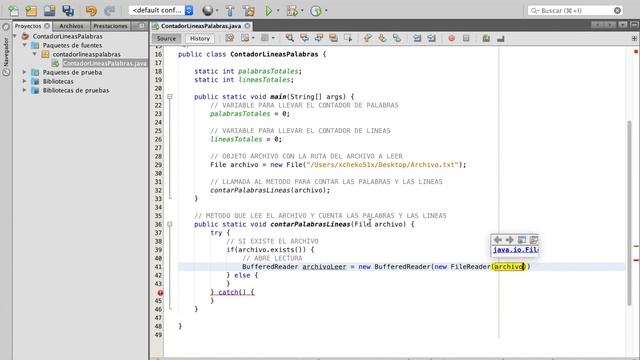Click the editor vertical scrollbar

[x=630, y=212]
